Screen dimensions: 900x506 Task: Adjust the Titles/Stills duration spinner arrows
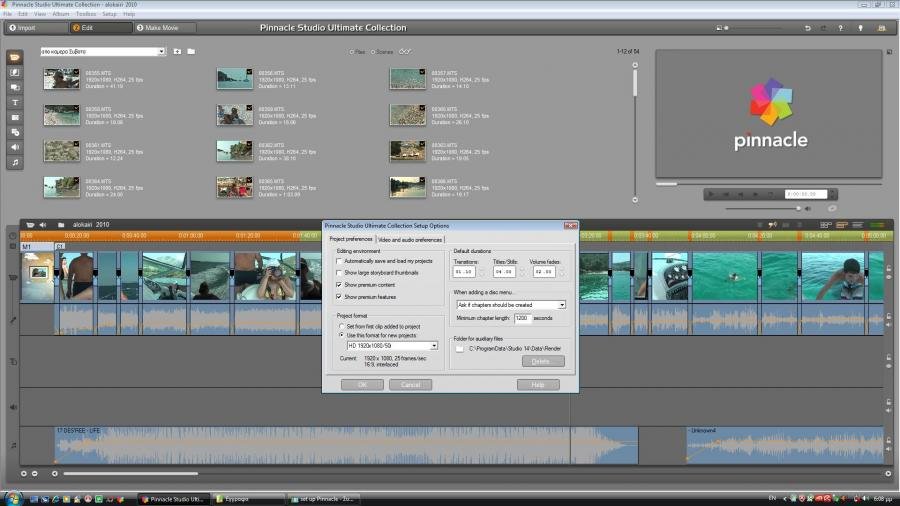[x=522, y=272]
